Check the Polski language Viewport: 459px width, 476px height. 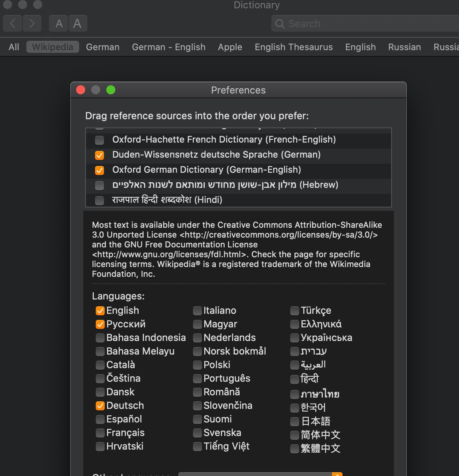click(197, 365)
